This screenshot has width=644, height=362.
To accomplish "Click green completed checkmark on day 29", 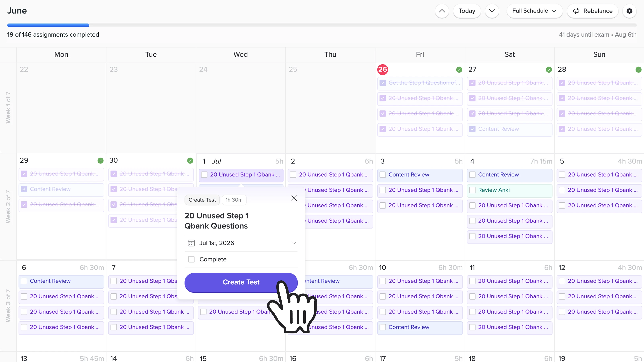I will click(x=101, y=160).
